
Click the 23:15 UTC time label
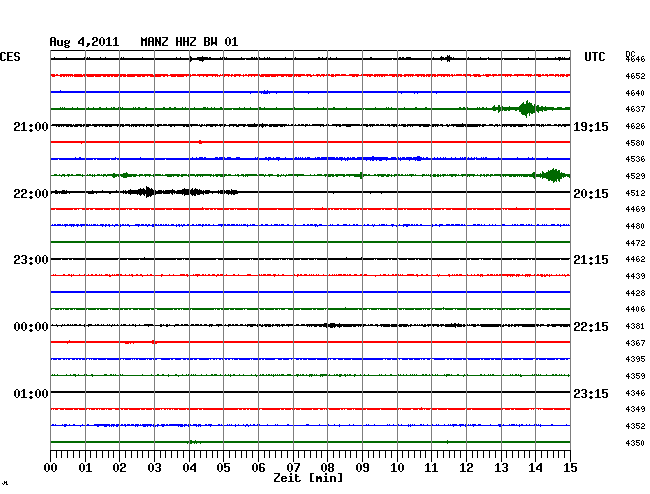[x=589, y=393]
